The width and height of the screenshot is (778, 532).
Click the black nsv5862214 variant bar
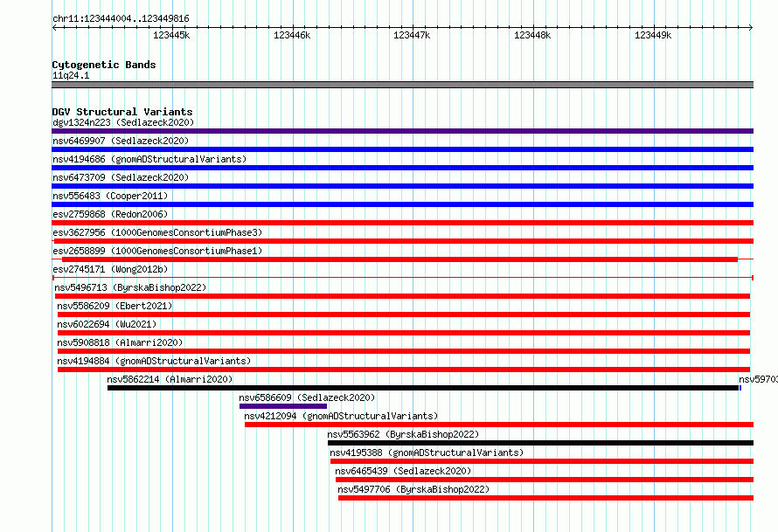click(x=423, y=388)
